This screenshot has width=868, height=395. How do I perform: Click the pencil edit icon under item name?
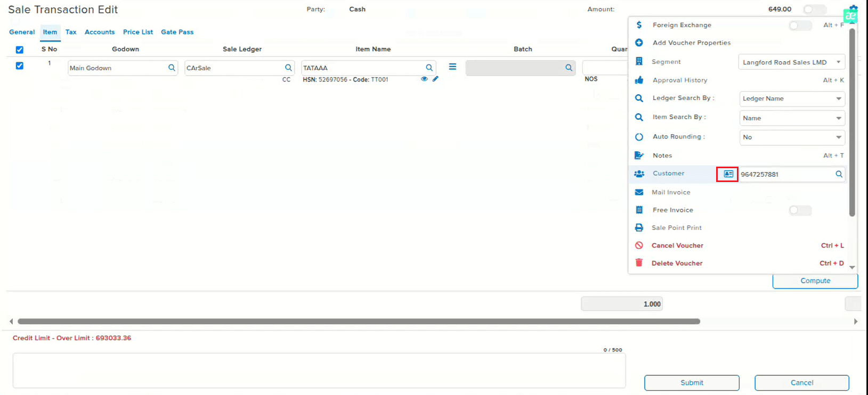coord(435,79)
